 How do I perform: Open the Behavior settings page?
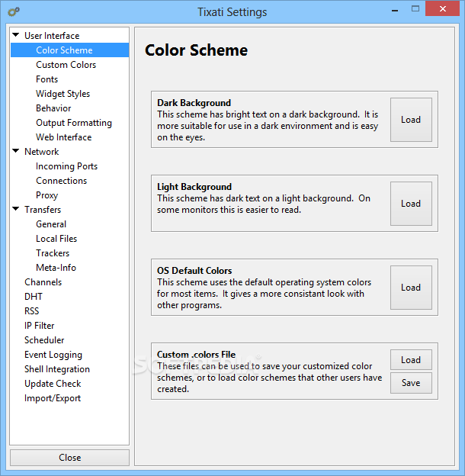[x=53, y=108]
